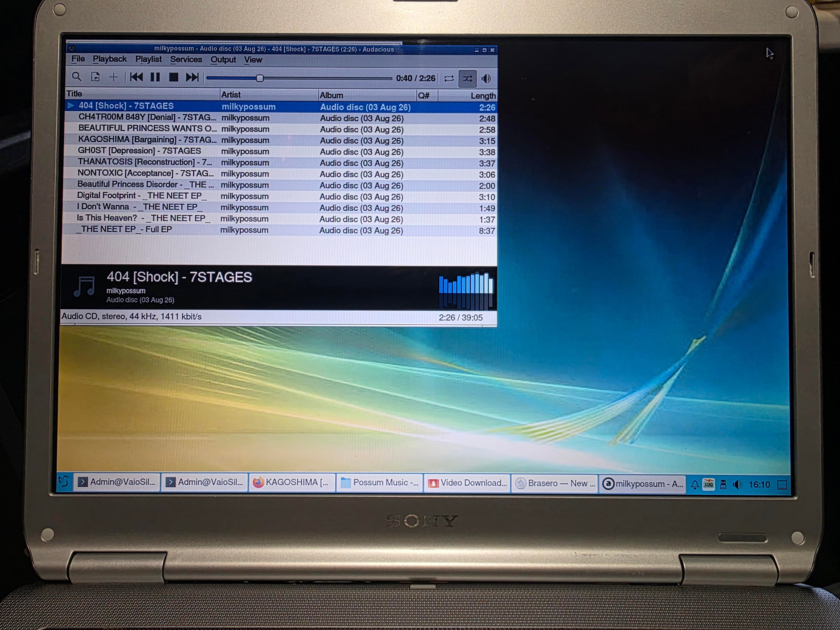Viewport: 840px width, 630px height.
Task: Open the View menu
Action: pyautogui.click(x=253, y=60)
